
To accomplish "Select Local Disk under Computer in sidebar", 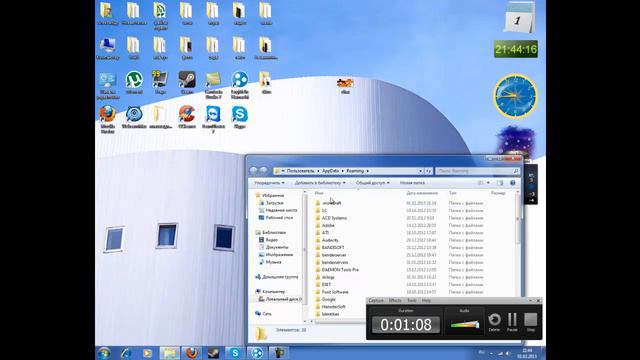I will tap(282, 299).
